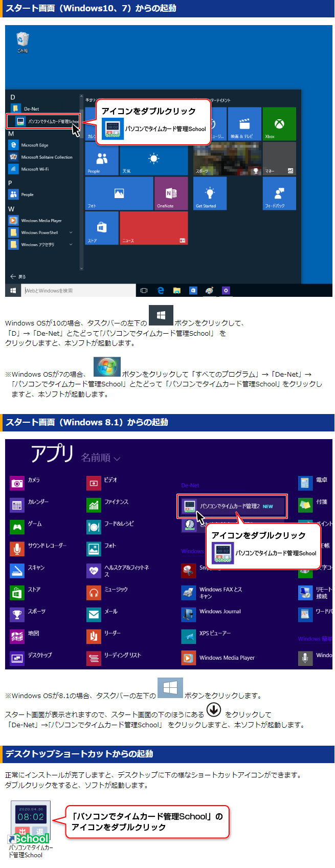
Task: Open the デスクトップ app
Action: 31,658
